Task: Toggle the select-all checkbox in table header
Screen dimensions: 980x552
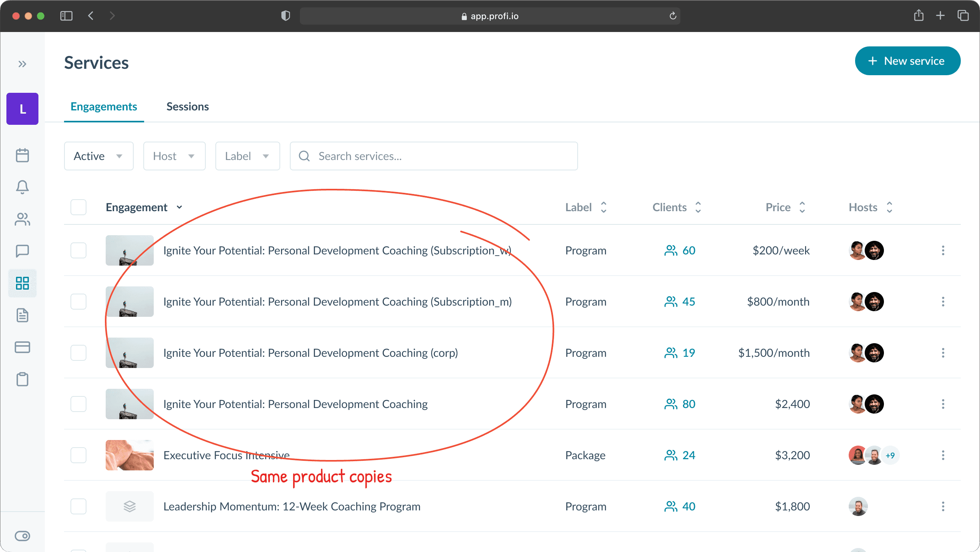Action: [78, 207]
